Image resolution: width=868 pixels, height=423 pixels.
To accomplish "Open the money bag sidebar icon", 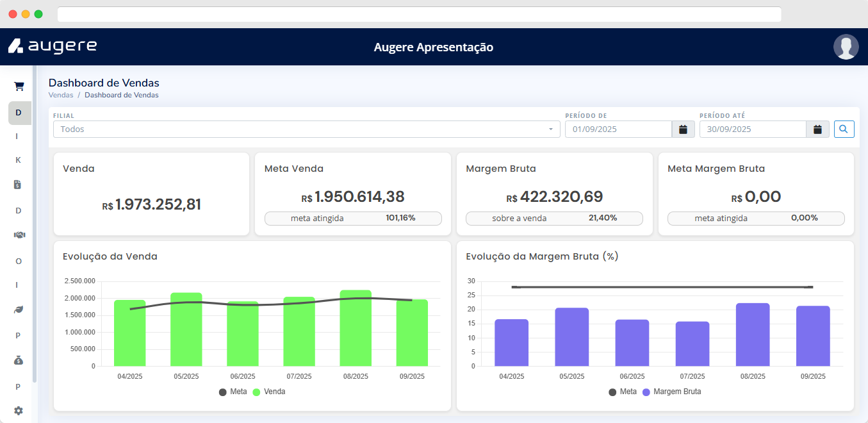I will coord(19,361).
